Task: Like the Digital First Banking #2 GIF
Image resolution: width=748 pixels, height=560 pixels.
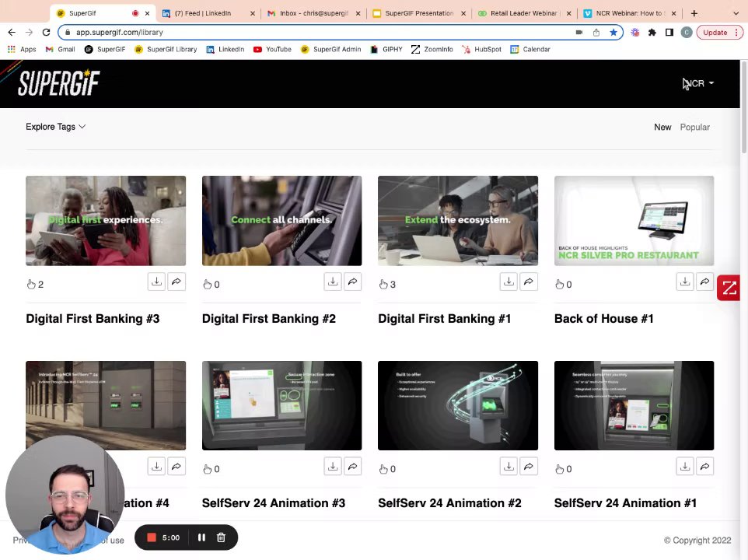Action: pyautogui.click(x=208, y=285)
